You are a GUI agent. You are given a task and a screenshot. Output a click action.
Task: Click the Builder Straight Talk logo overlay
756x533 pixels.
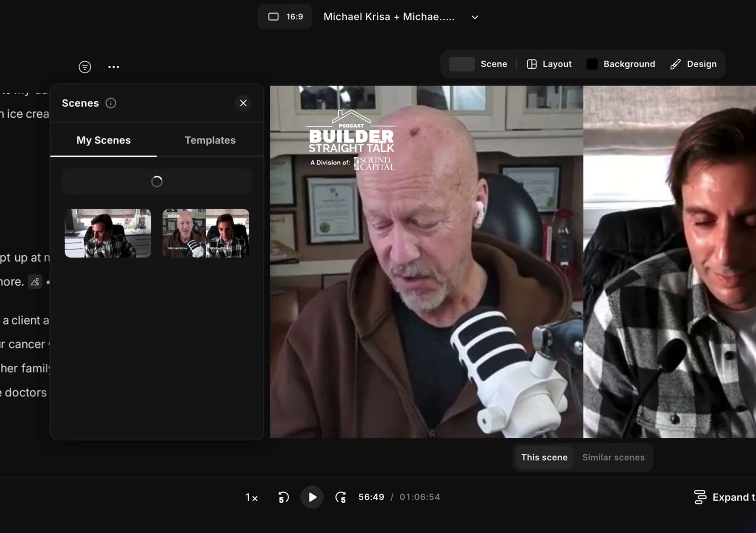(x=351, y=141)
